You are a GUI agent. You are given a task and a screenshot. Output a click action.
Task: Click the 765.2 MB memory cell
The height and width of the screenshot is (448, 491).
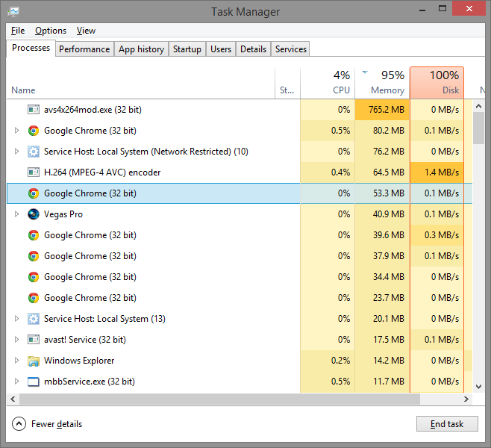382,110
